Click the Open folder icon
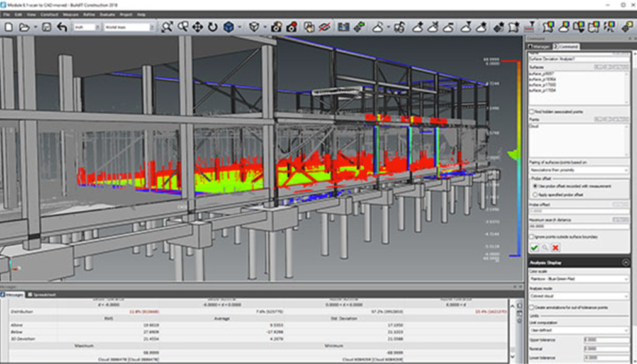Viewport: 637px width, 364px height. click(x=25, y=27)
